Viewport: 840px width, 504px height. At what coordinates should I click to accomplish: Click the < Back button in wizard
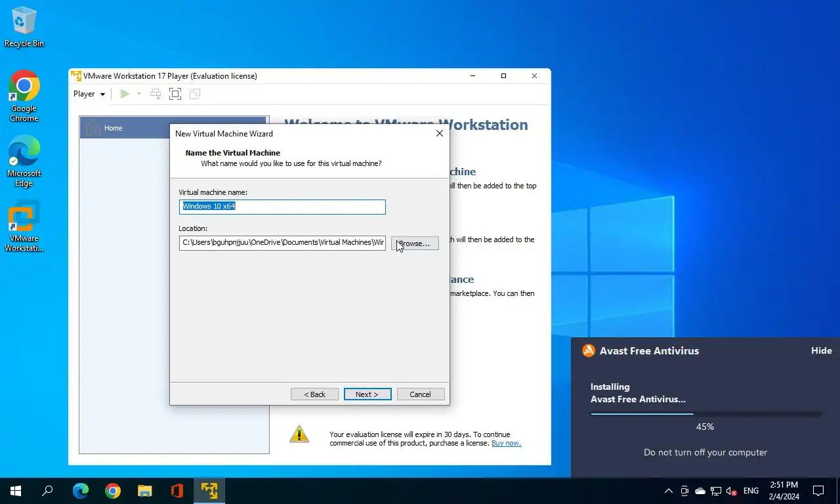(x=315, y=394)
